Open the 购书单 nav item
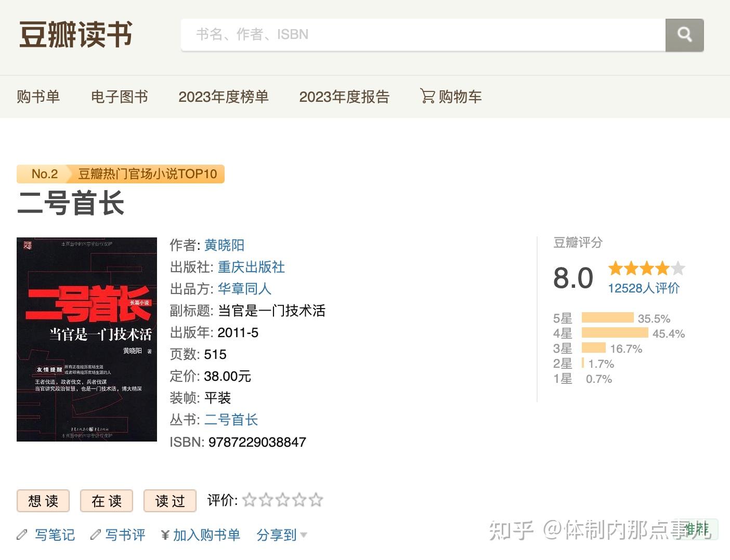Viewport: 730px width, 560px height. coord(38,97)
